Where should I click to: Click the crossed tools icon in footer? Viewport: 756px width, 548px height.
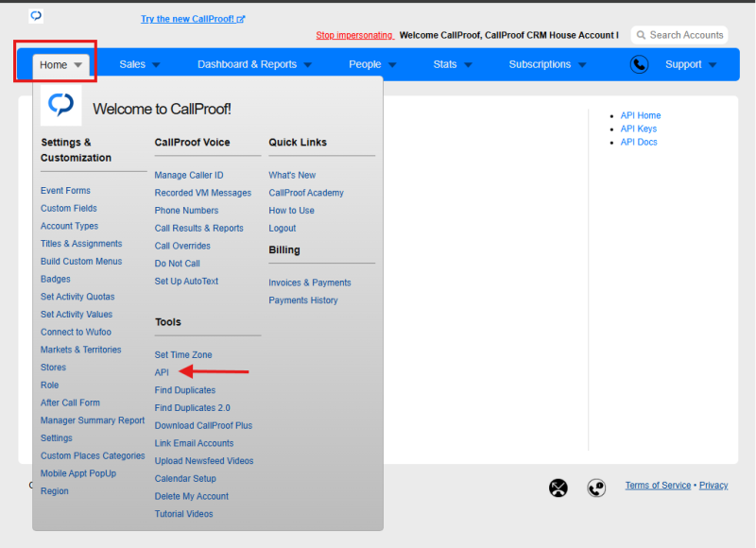click(x=558, y=488)
